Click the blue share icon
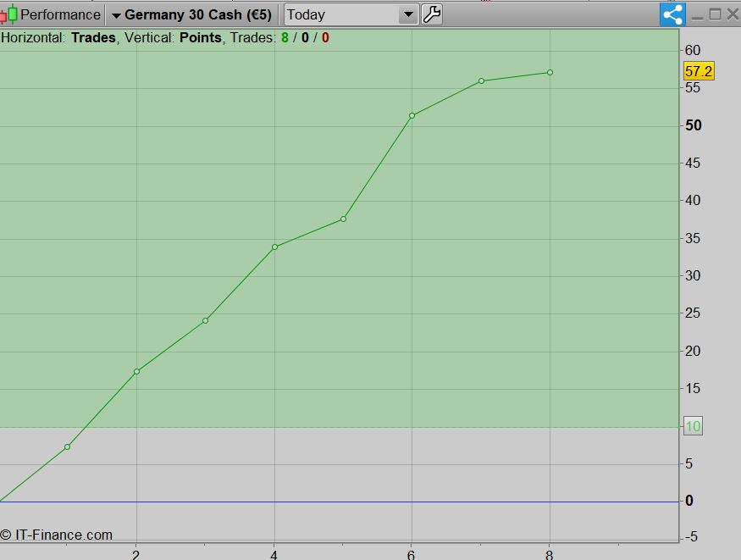The height and width of the screenshot is (560, 741). click(x=672, y=14)
